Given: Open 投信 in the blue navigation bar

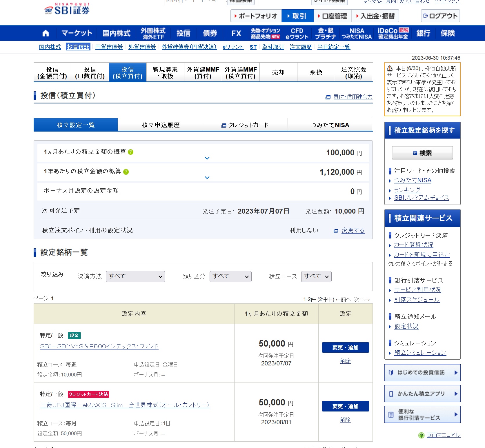Looking at the screenshot, I should tap(184, 33).
